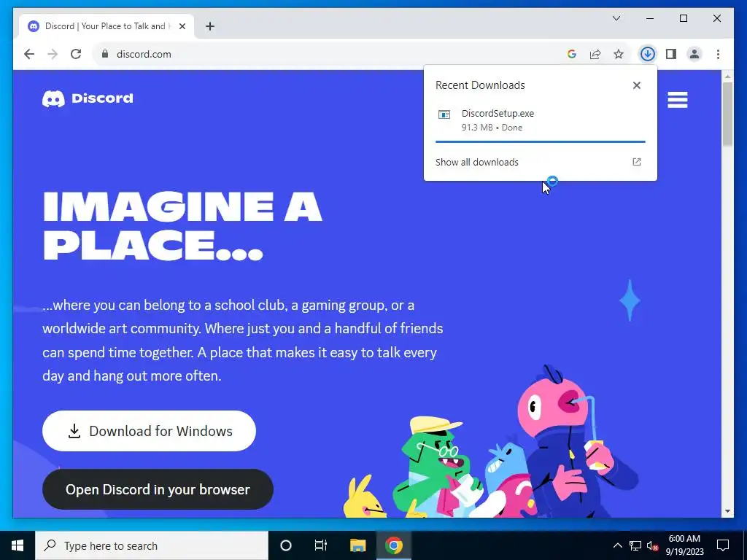Select the Discord browser tab
Screen dimensions: 747x560
point(106,26)
